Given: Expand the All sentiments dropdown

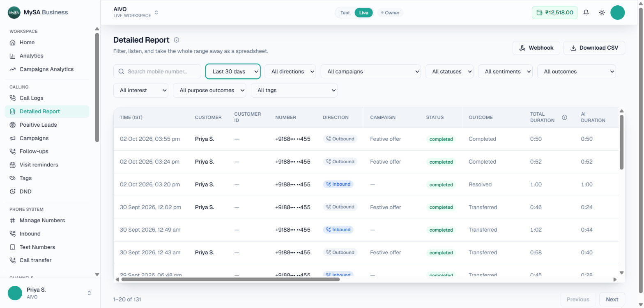Looking at the screenshot, I should click(x=506, y=71).
